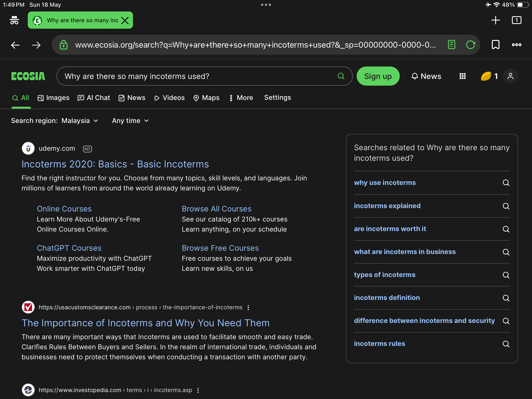
Task: Switch to the Videos tab
Action: pyautogui.click(x=169, y=98)
